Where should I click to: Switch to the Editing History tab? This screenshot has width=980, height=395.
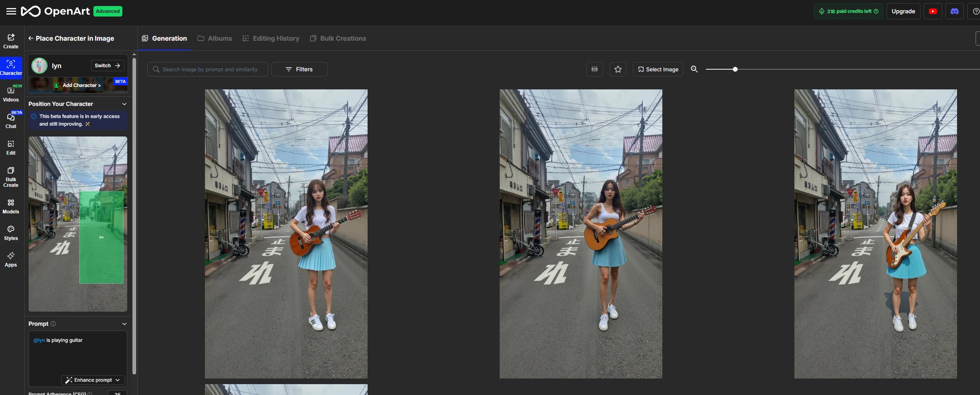[271, 39]
